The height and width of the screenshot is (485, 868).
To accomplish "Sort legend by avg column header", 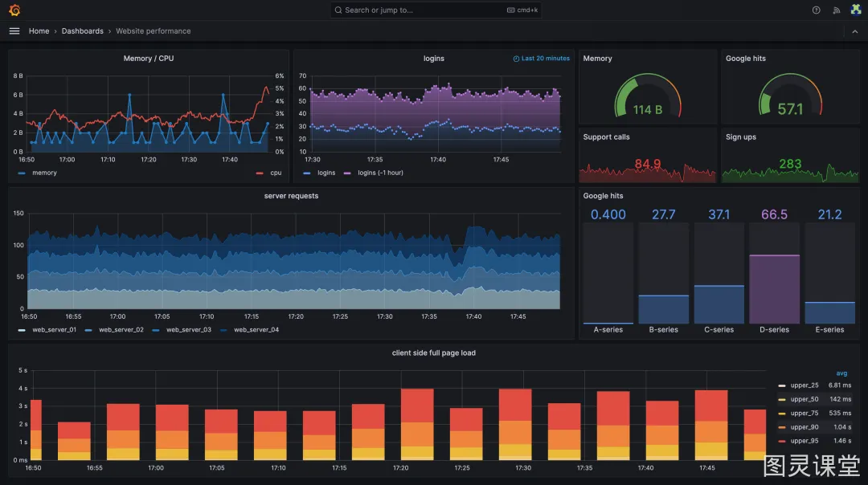I will tap(841, 373).
